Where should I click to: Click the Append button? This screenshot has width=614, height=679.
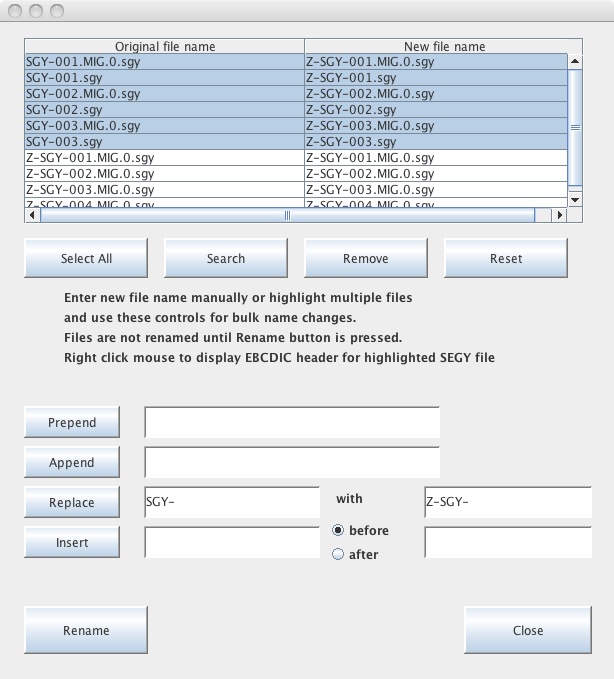[x=72, y=462]
